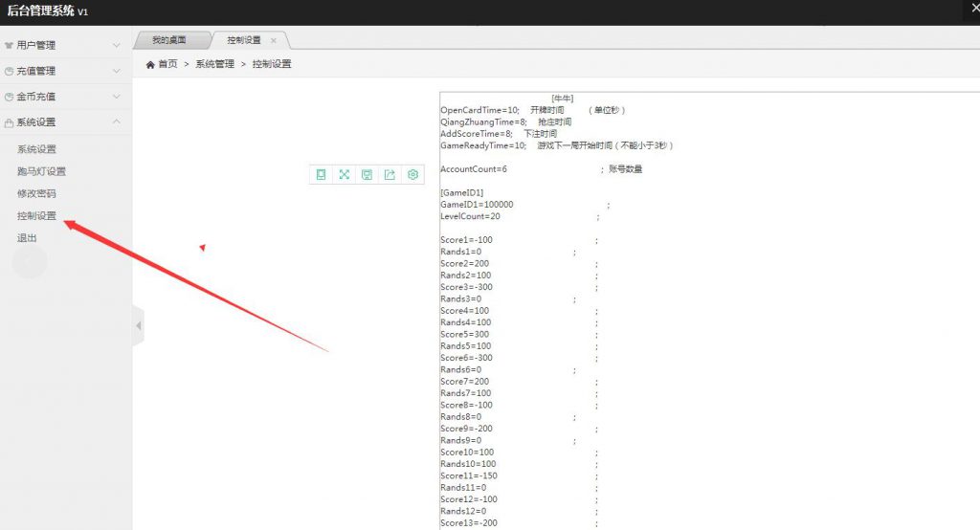Click the round back button below 退出
This screenshot has height=530, width=980.
29,262
